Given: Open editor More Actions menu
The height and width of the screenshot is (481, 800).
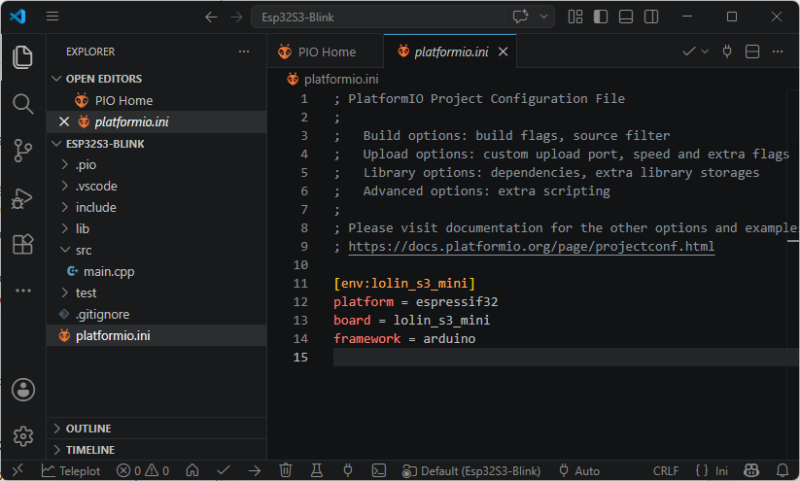Looking at the screenshot, I should (x=778, y=52).
